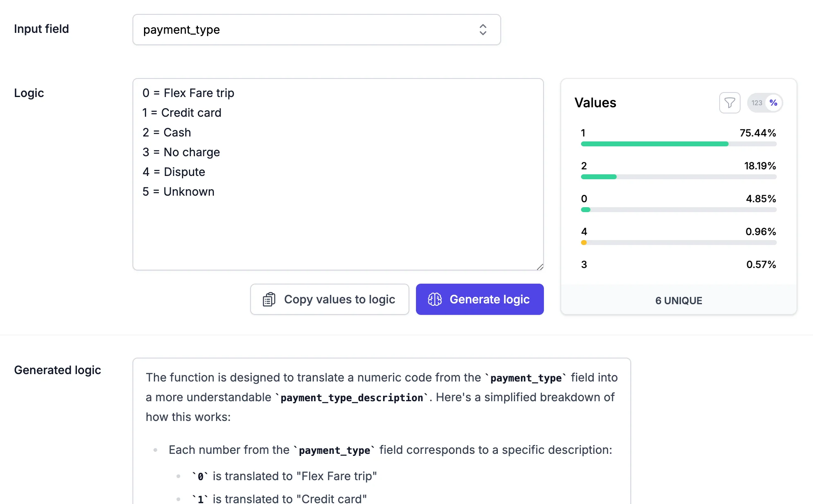The height and width of the screenshot is (504, 813).
Task: Click the green progress bar for value 2
Action: tap(599, 177)
